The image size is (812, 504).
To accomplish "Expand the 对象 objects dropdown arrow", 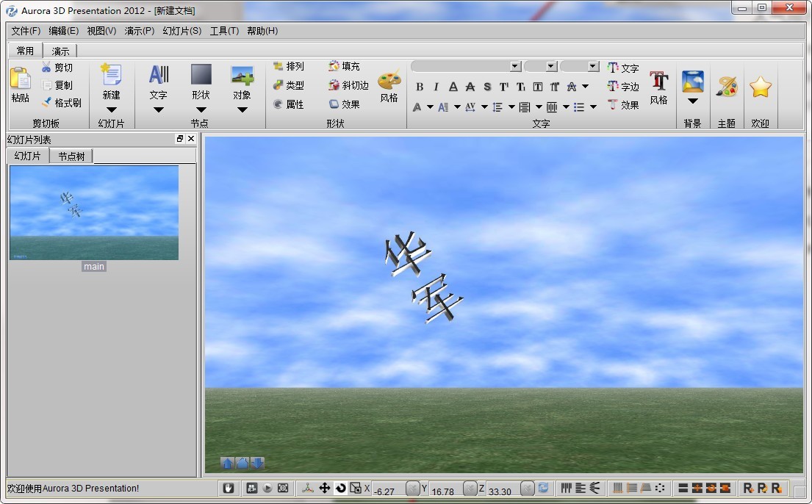I will click(242, 109).
